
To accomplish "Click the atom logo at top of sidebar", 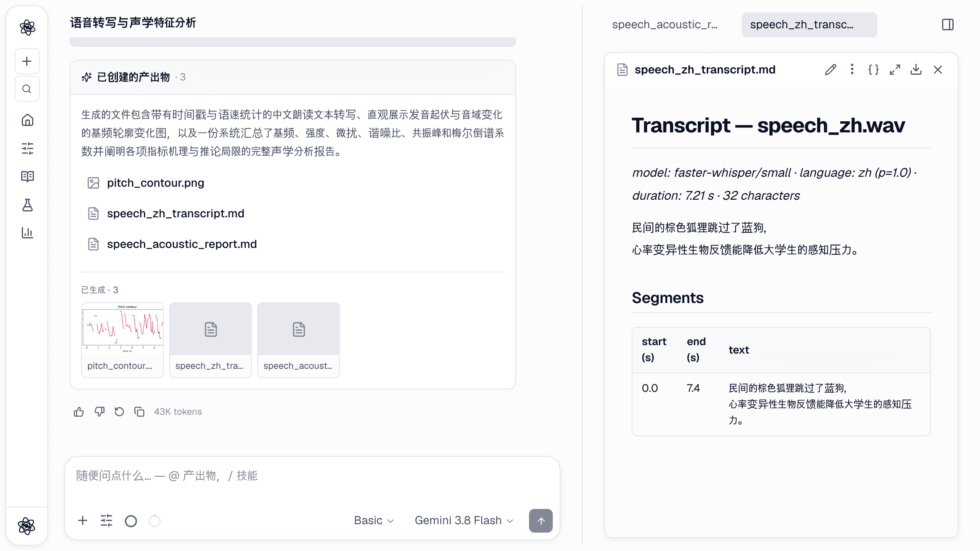I will [x=27, y=28].
